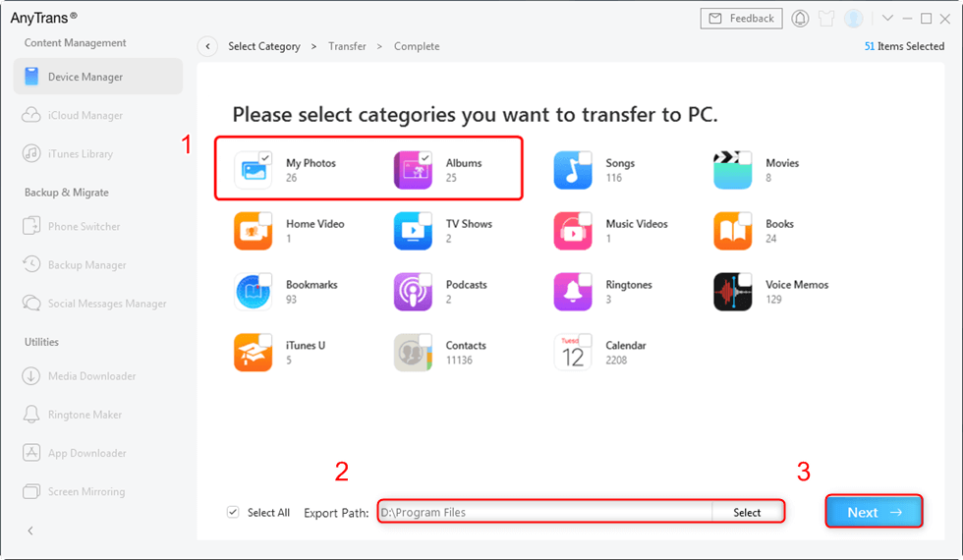Screen dimensions: 963x560
Task: Open Media Downloader in sidebar
Action: tap(98, 375)
